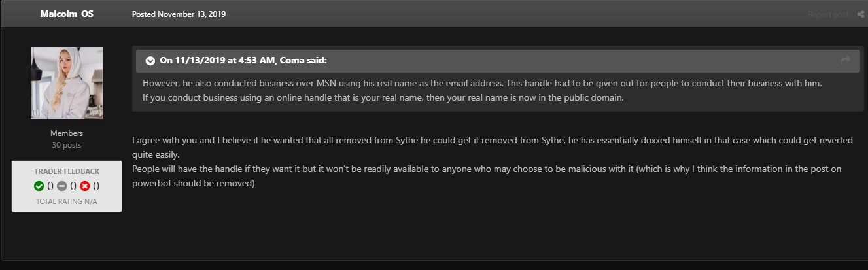Select the negative feedback count number
Image resolution: width=868 pixels, height=270 pixels.
coord(95,186)
